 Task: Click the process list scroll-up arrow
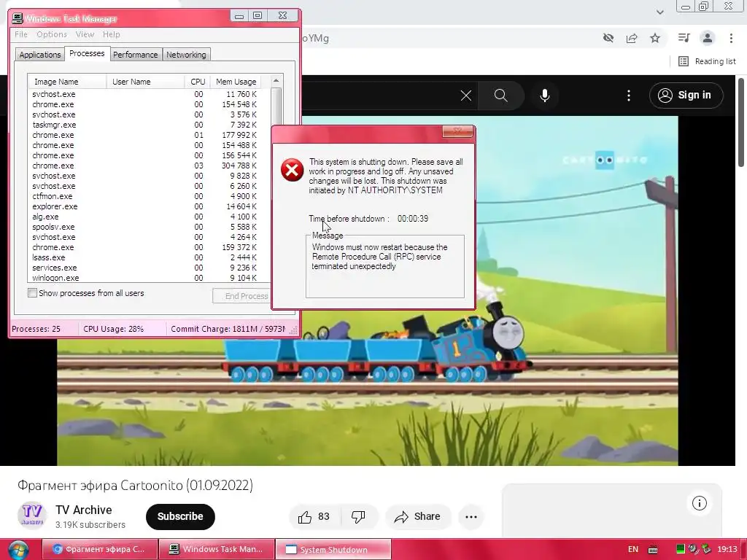point(276,81)
